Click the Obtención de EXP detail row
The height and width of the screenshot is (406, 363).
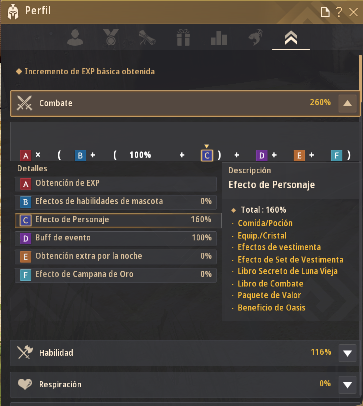[x=116, y=183]
